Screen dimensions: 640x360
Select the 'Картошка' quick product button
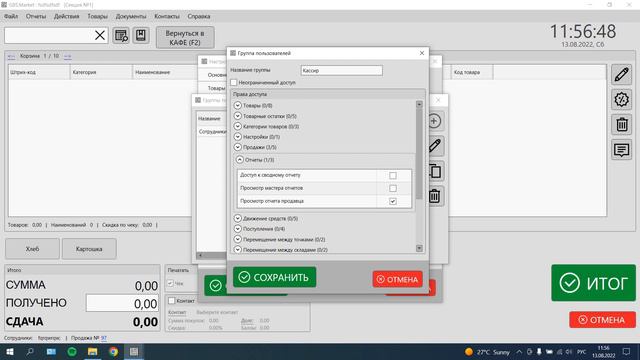(x=89, y=249)
